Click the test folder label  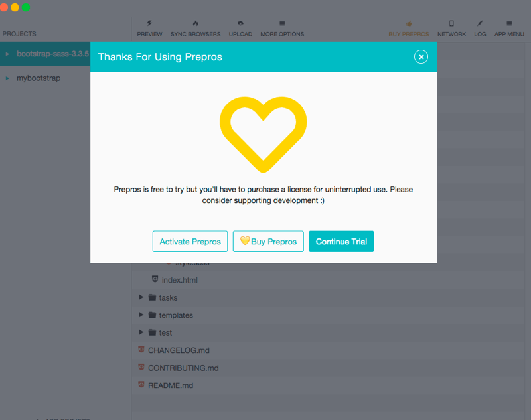coord(165,332)
